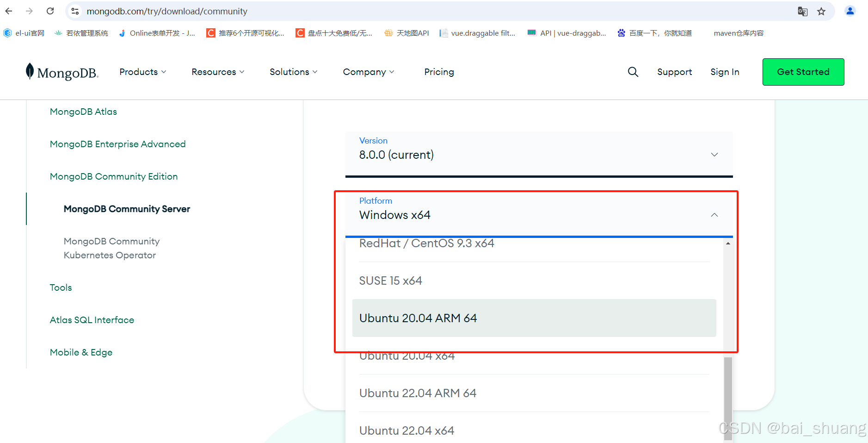Open the browser profile avatar icon
Screen dimensions: 868x443
[x=850, y=11]
